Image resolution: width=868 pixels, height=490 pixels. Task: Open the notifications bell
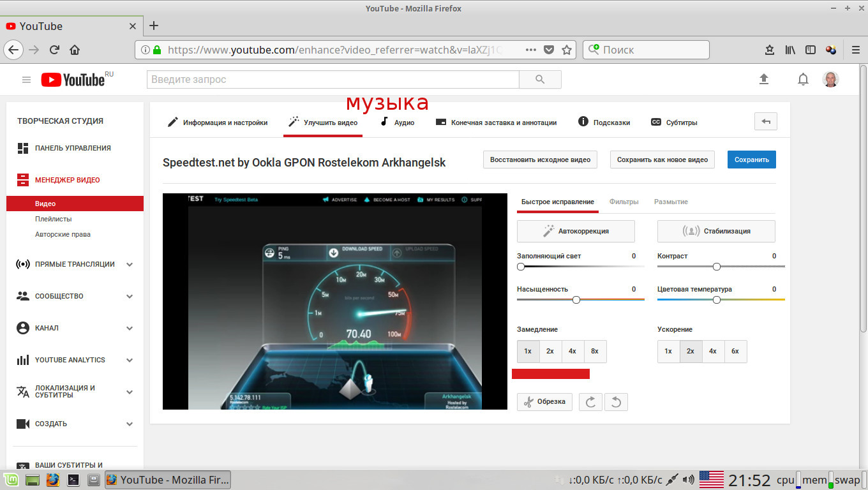tap(803, 79)
